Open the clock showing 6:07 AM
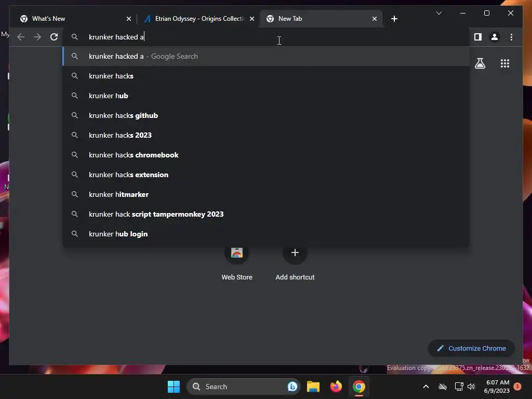 click(x=497, y=387)
